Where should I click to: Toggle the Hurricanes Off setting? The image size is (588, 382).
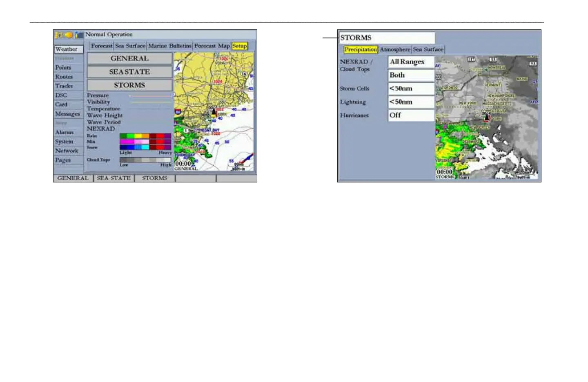point(410,115)
